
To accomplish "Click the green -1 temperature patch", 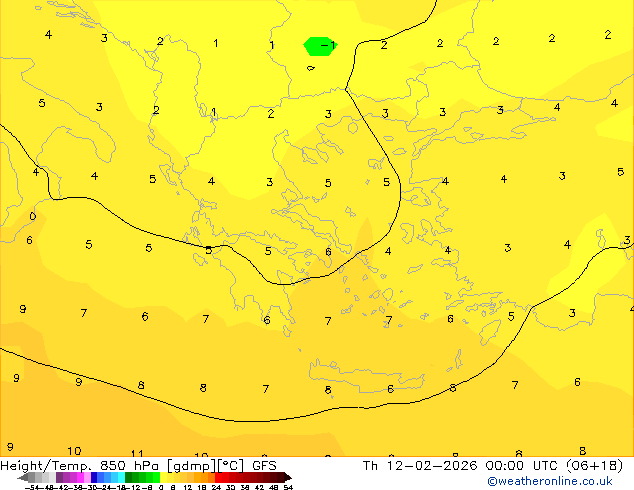I will coord(320,46).
